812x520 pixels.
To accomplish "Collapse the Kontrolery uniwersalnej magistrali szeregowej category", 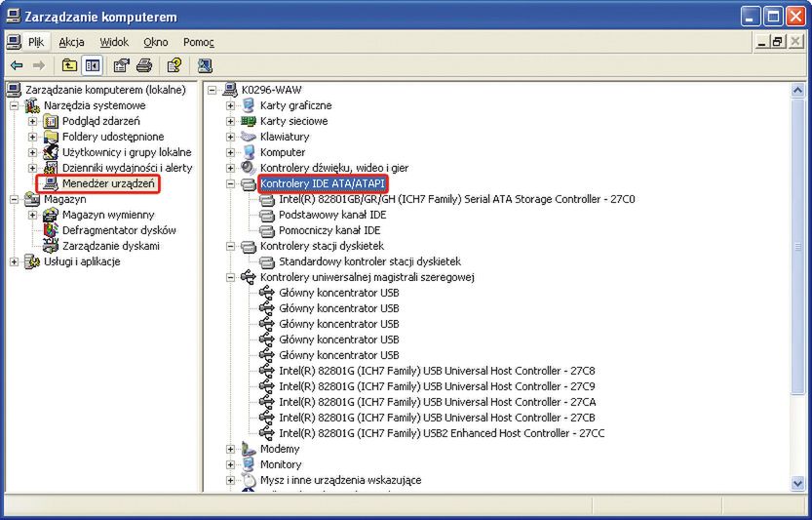I will (230, 277).
